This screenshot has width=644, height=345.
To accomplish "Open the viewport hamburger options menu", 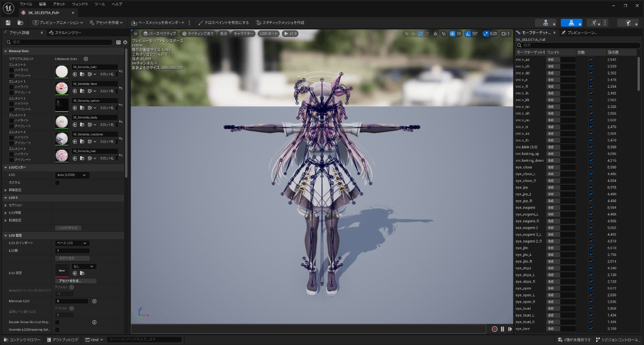I will [135, 34].
